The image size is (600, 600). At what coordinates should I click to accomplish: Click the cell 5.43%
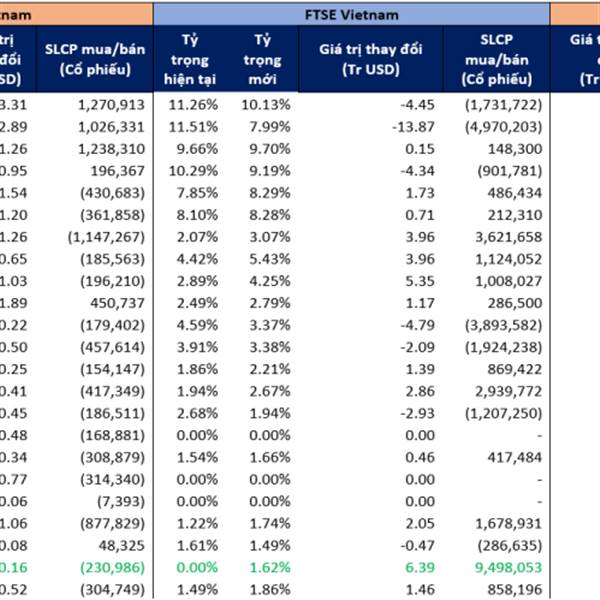tap(270, 259)
